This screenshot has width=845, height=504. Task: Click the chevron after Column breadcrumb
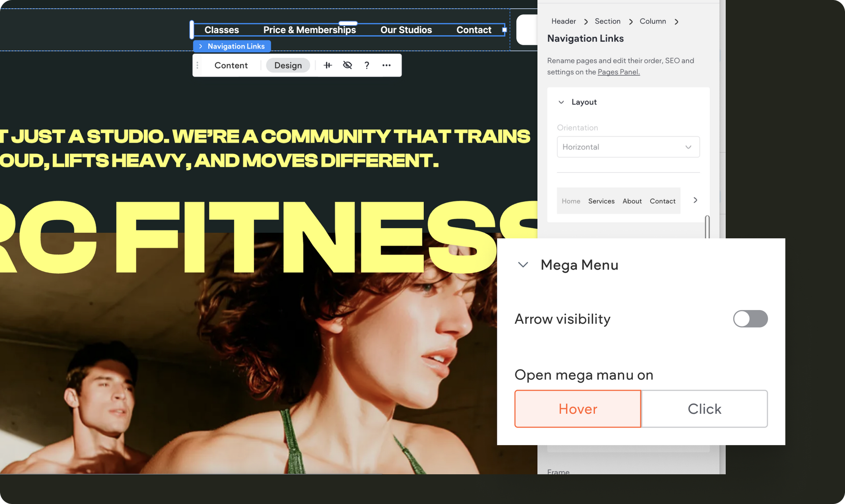[x=676, y=22]
